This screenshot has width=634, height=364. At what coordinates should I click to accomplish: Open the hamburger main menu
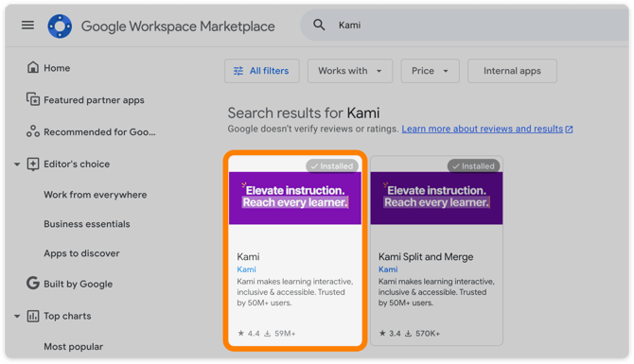pyautogui.click(x=27, y=25)
